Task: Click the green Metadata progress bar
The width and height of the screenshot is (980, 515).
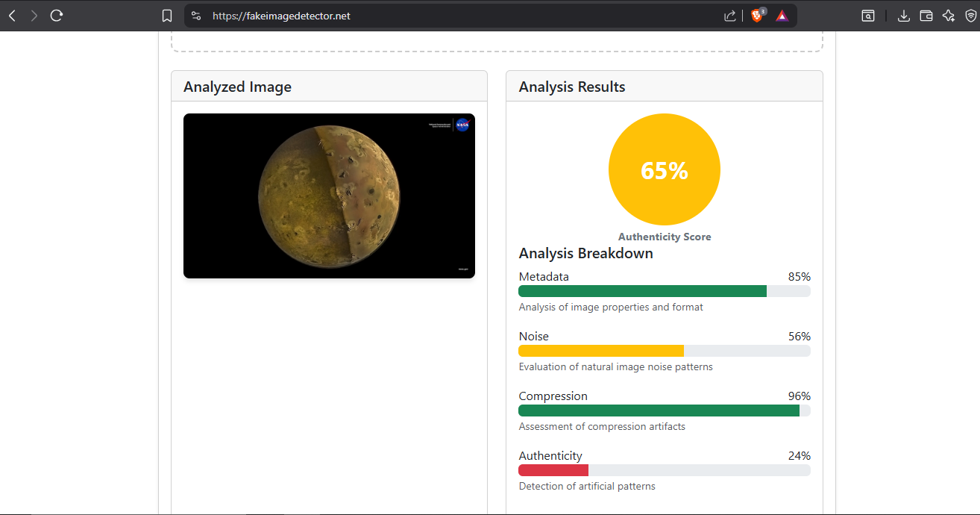Action: (x=642, y=291)
